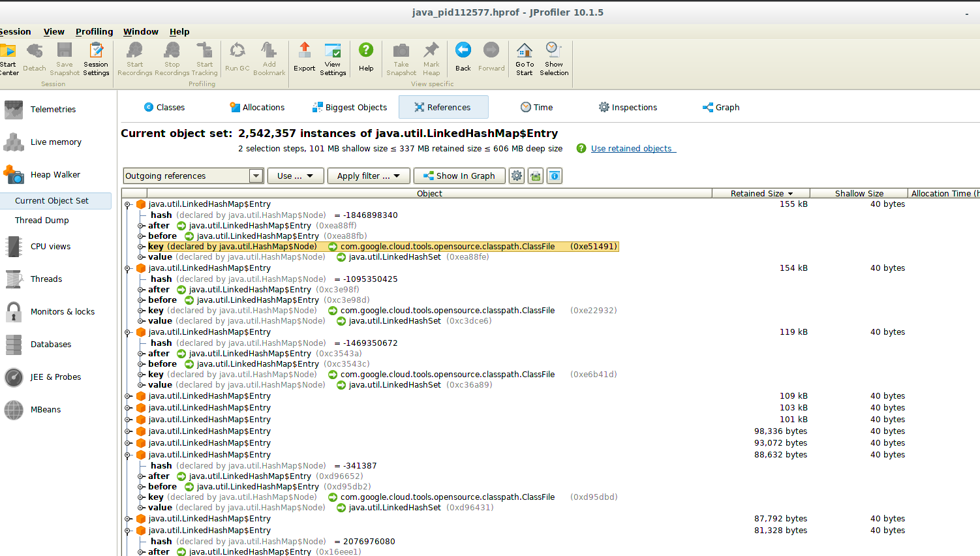Collapse the first LinkedHashMap$Entry tree node

click(128, 204)
